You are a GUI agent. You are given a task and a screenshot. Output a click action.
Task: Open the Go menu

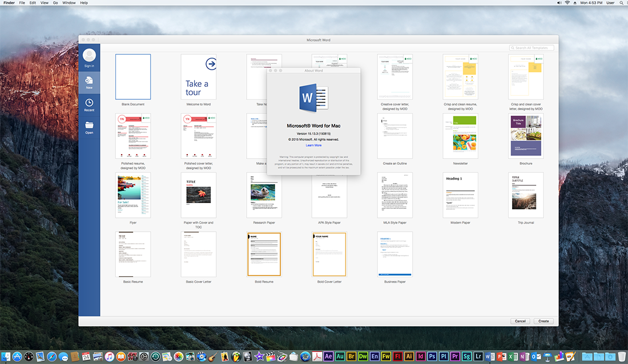tap(55, 3)
